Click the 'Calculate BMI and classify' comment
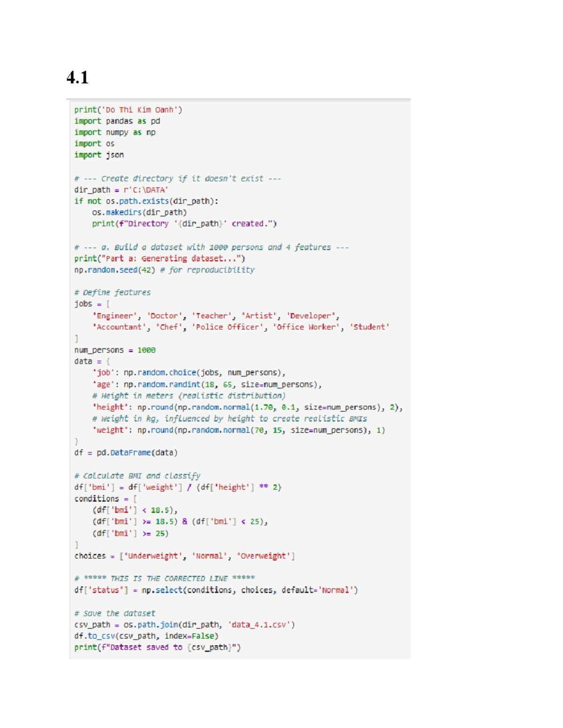The width and height of the screenshot is (563, 728). click(137, 476)
